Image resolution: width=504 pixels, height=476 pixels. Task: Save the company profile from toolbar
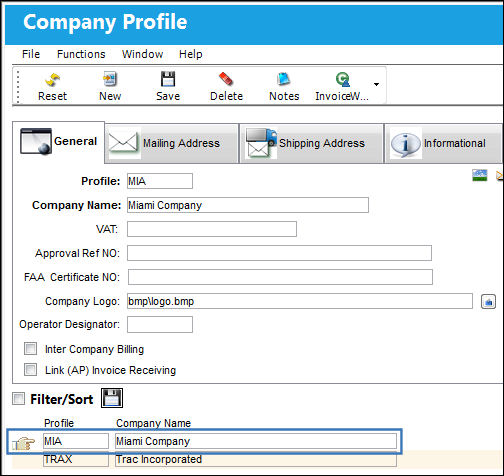(168, 79)
